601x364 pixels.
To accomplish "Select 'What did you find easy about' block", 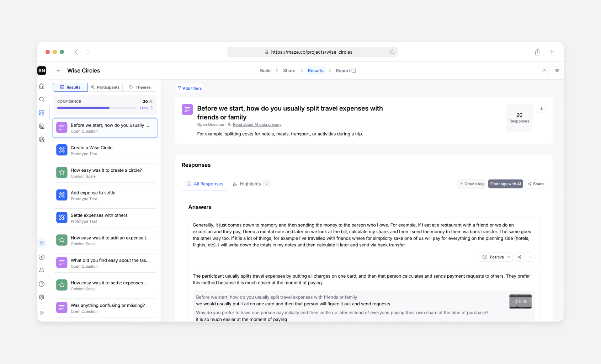I will [105, 263].
